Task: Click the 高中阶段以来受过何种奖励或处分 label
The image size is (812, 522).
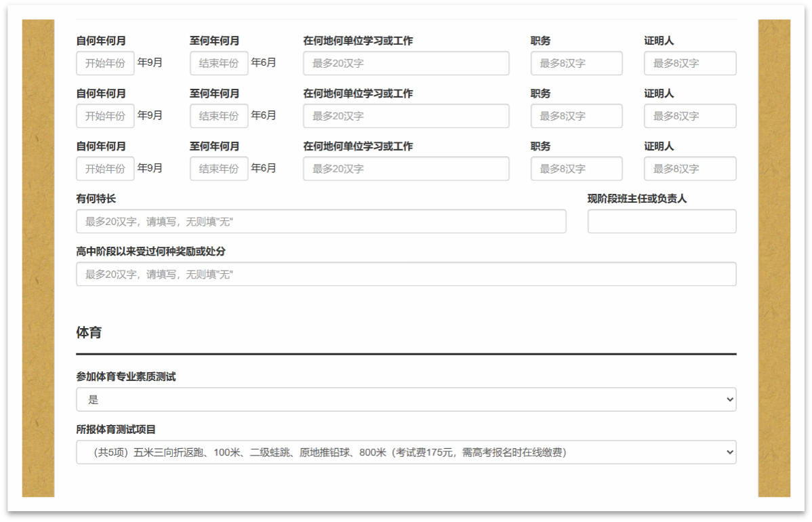Action: [150, 252]
